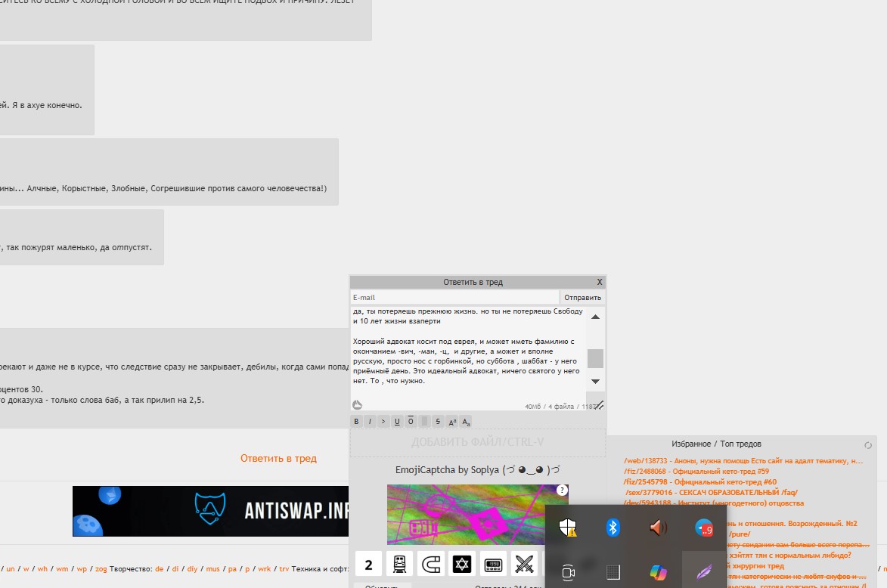This screenshot has width=887, height=588.
Task: Open the trv board link
Action: point(284,569)
